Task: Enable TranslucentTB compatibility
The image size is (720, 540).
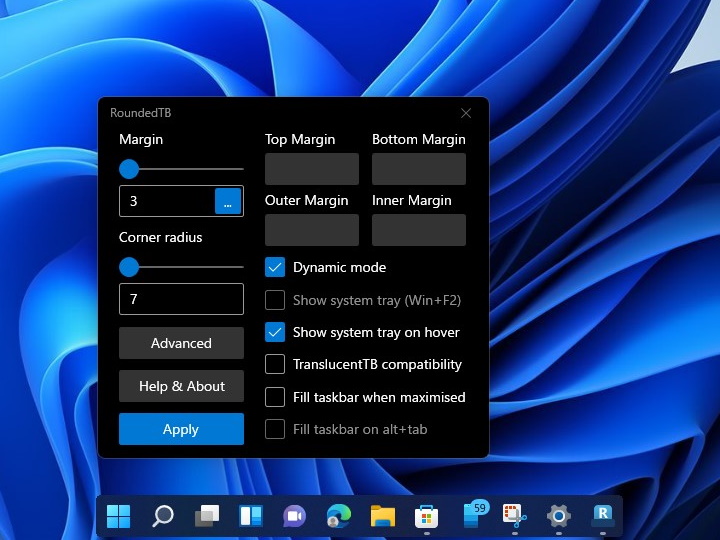Action: click(275, 365)
